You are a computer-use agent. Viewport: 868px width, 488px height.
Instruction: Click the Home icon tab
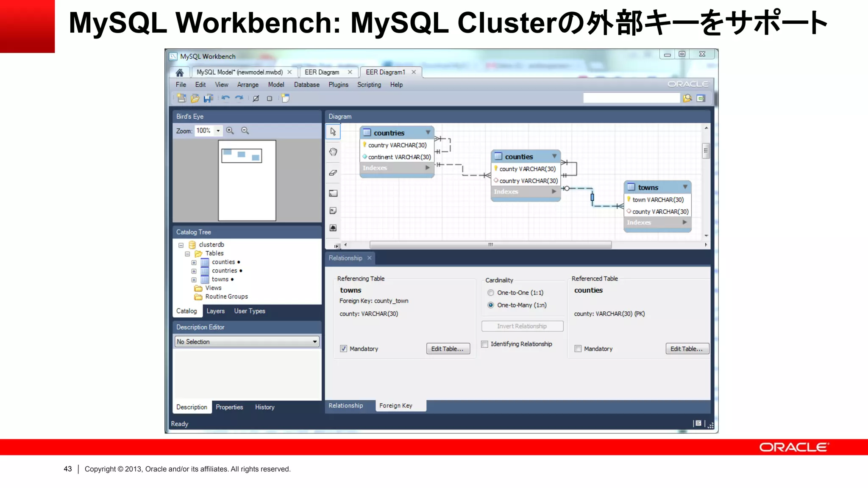coord(180,72)
